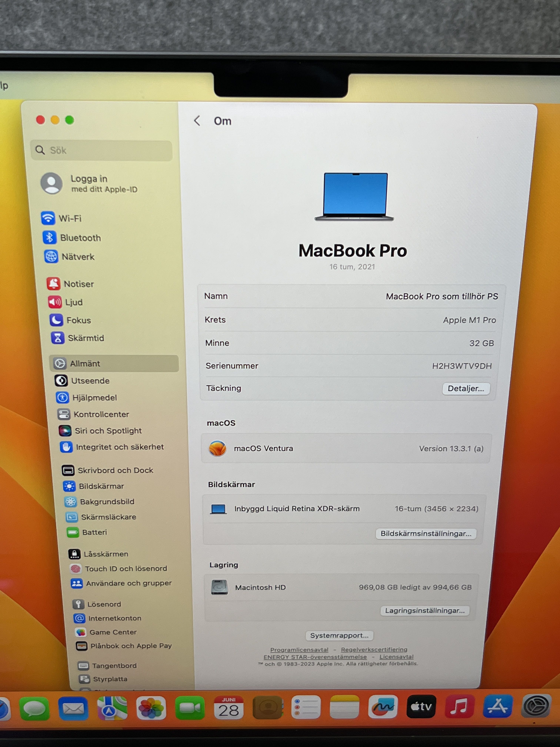Open Lagringsinställningar... button
Image resolution: width=560 pixels, height=747 pixels.
(x=425, y=611)
